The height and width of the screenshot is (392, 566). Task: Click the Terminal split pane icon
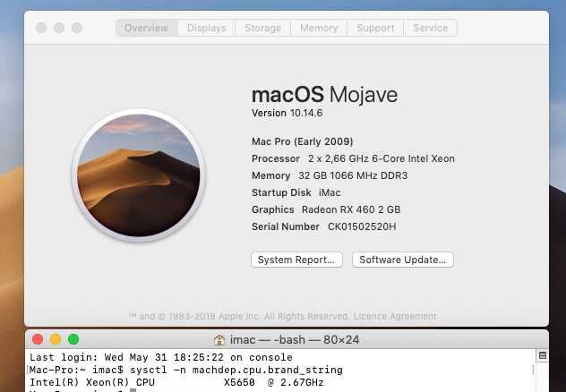(542, 355)
